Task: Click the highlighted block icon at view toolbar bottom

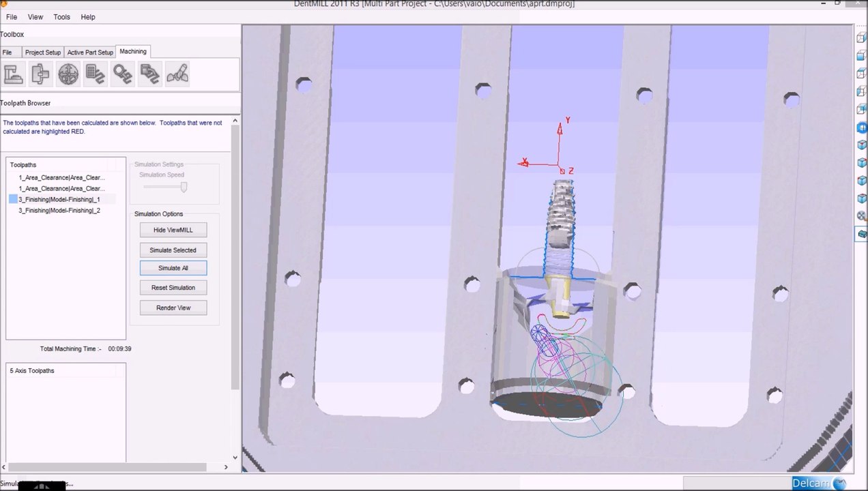Action: coord(862,234)
